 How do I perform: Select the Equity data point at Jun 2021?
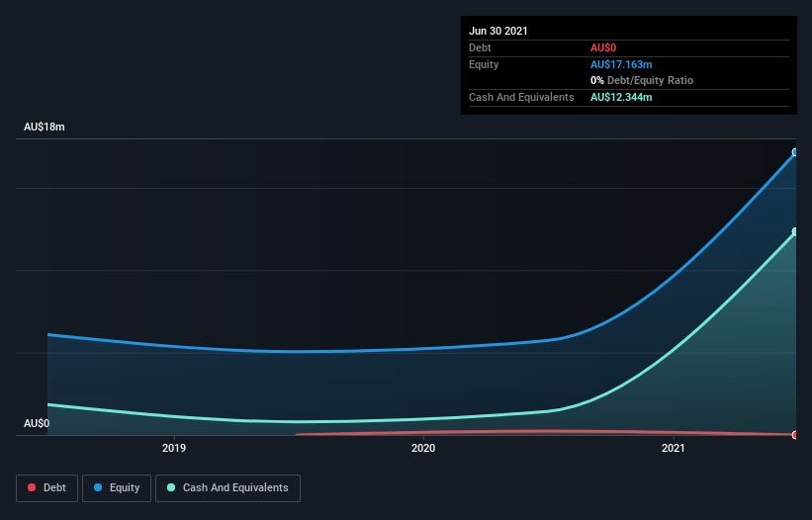795,152
